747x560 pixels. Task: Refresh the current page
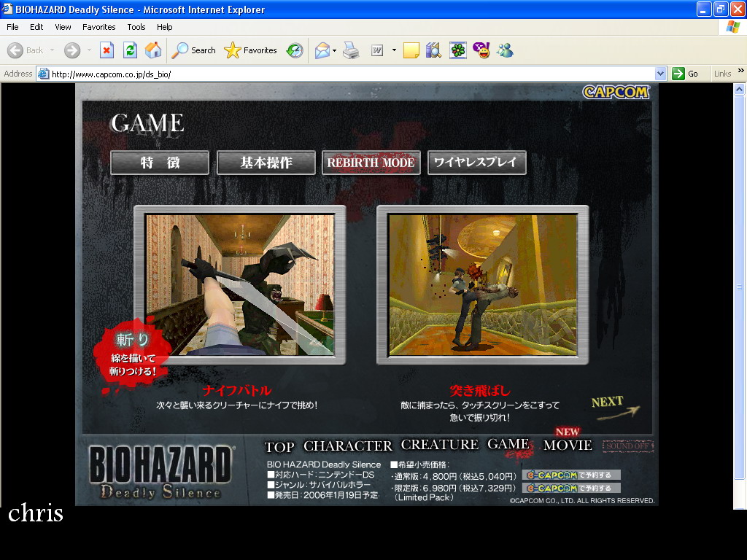(130, 50)
